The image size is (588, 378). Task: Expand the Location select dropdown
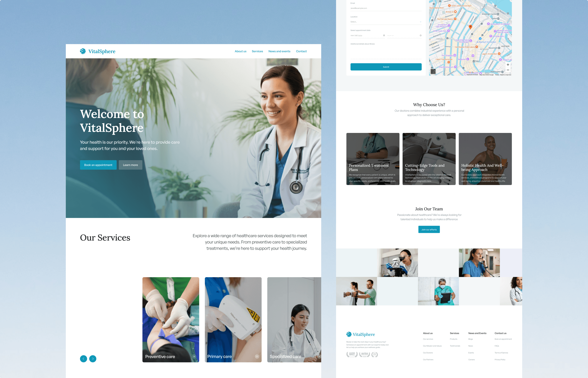tap(385, 22)
